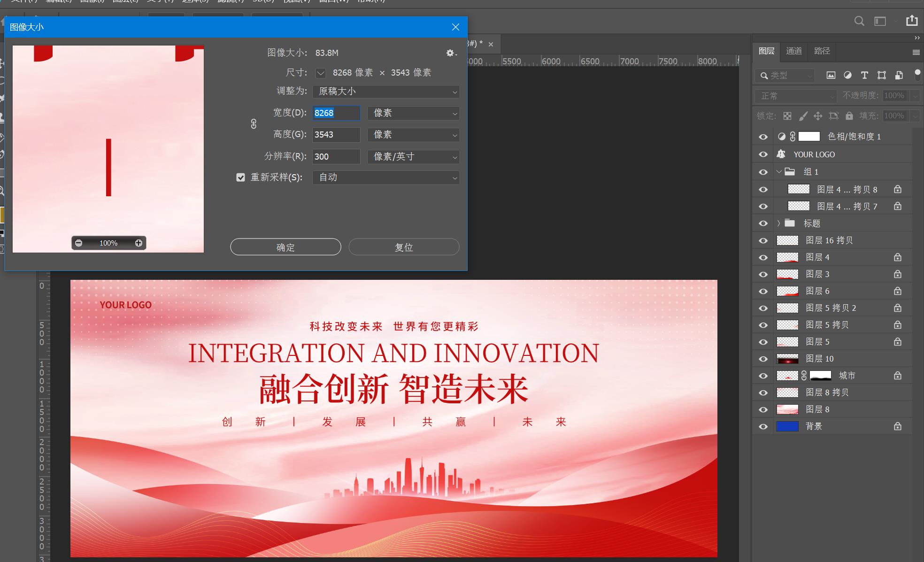The width and height of the screenshot is (924, 562).
Task: Click lock icon on 背景 layer
Action: (898, 426)
